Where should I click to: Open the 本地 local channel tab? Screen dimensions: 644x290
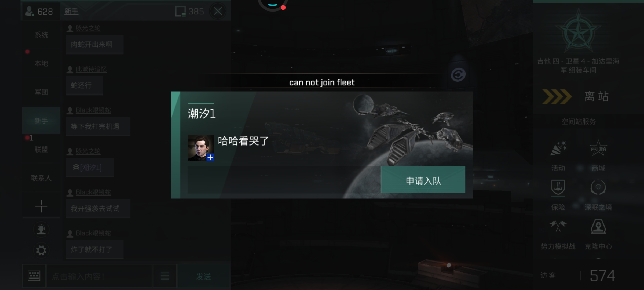pos(41,63)
